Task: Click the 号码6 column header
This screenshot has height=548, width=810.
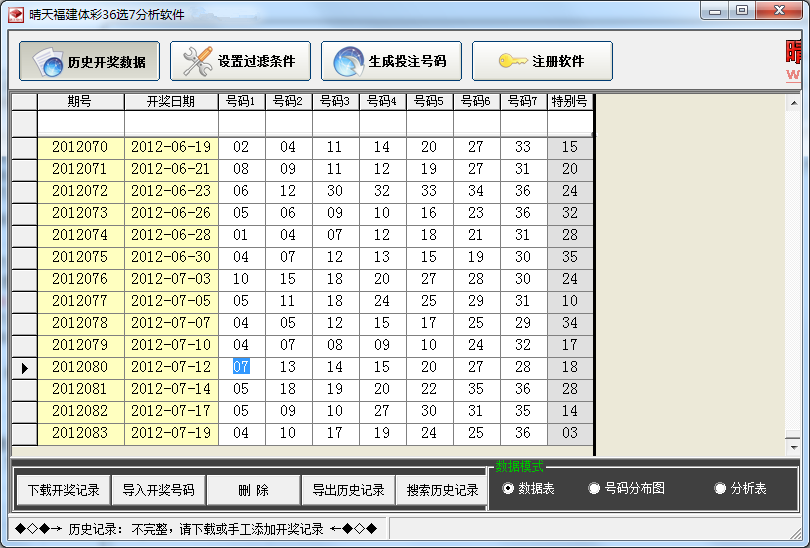Action: point(477,102)
